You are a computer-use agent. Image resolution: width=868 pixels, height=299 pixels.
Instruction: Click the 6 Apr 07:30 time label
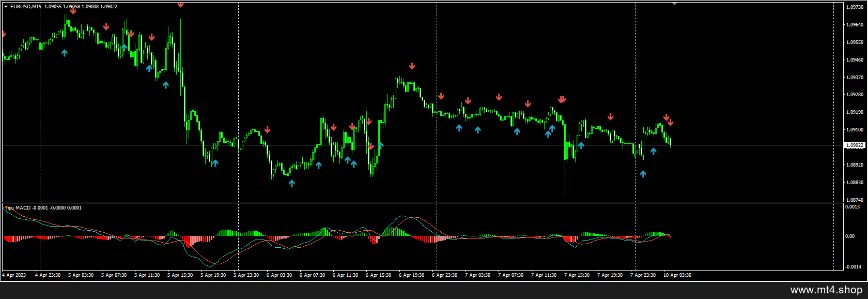(x=313, y=275)
